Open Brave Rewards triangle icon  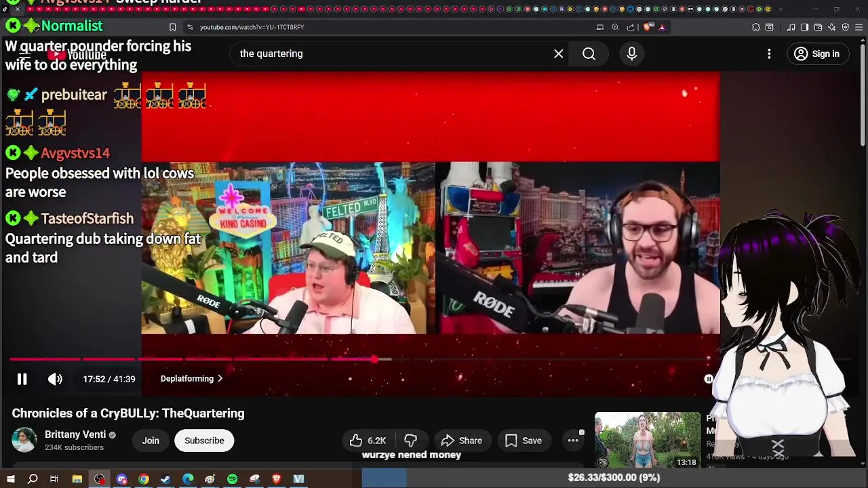[x=662, y=27]
